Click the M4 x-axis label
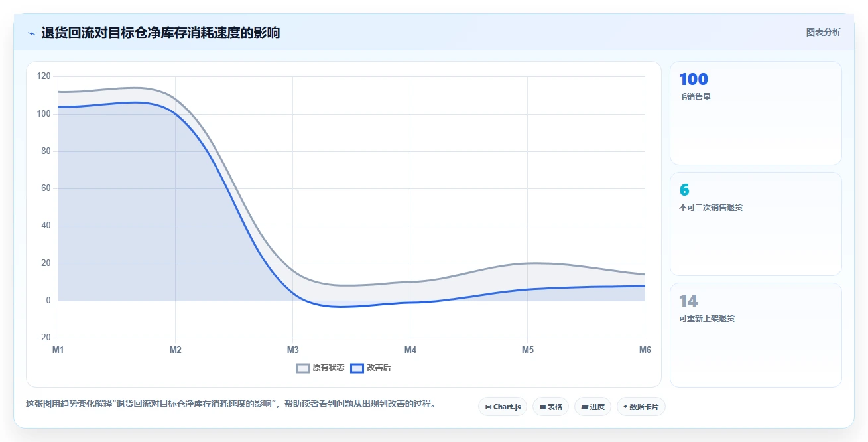 click(410, 350)
